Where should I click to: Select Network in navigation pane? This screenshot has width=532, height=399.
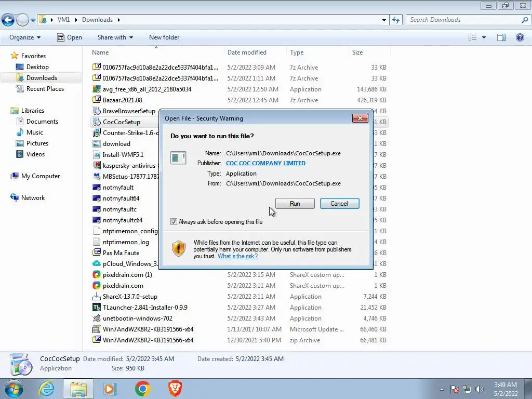coord(33,198)
